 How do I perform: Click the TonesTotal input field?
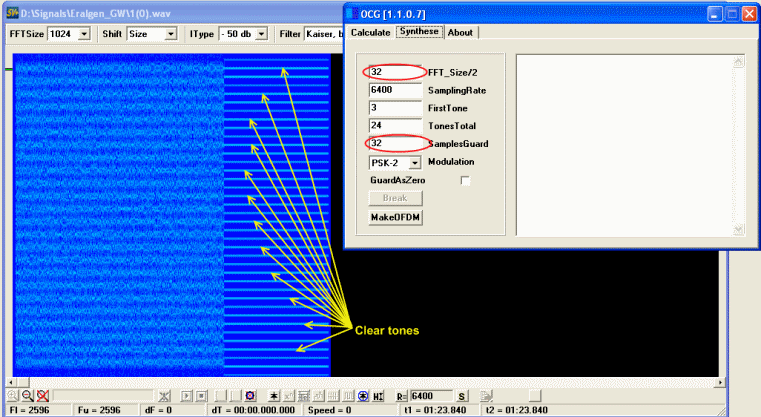(x=394, y=126)
